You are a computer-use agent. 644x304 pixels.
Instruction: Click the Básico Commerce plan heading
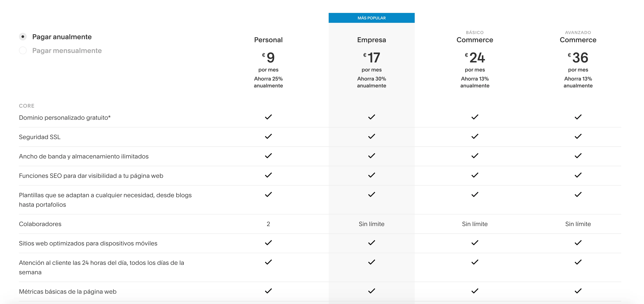click(475, 40)
